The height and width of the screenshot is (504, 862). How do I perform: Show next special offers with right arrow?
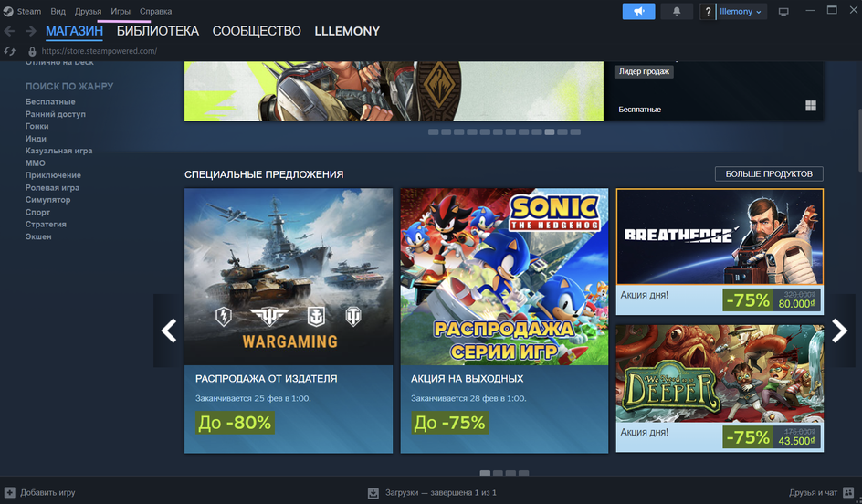click(839, 331)
